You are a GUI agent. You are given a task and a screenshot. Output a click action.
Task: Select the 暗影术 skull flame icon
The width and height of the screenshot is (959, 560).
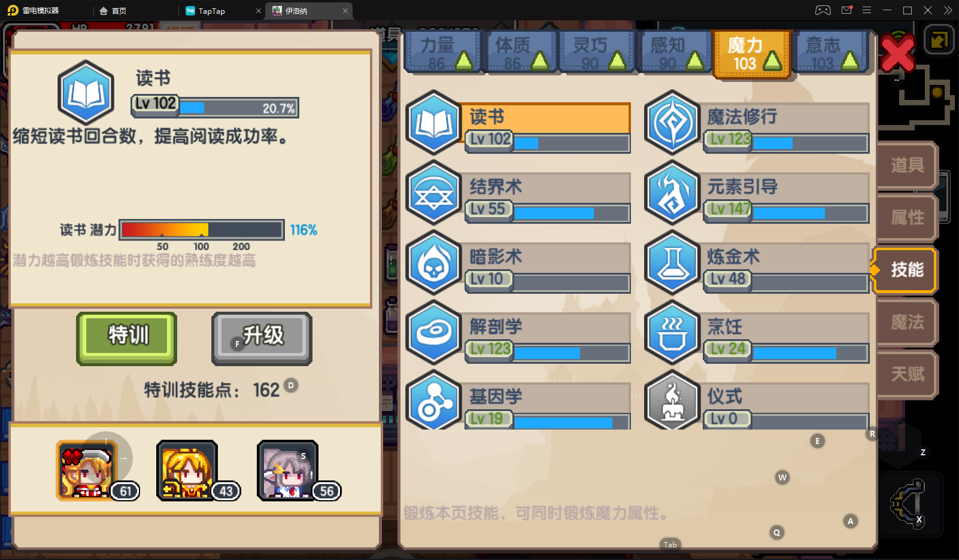433,263
